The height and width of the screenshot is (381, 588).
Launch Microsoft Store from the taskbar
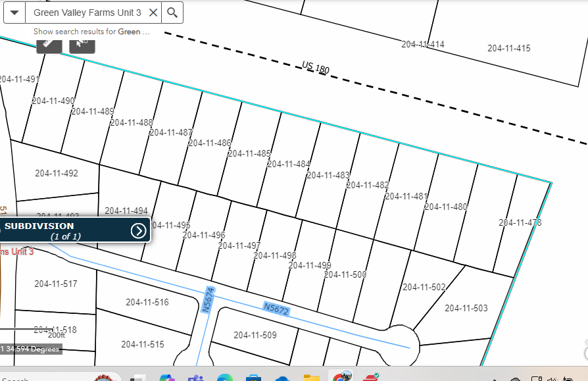tap(253, 377)
